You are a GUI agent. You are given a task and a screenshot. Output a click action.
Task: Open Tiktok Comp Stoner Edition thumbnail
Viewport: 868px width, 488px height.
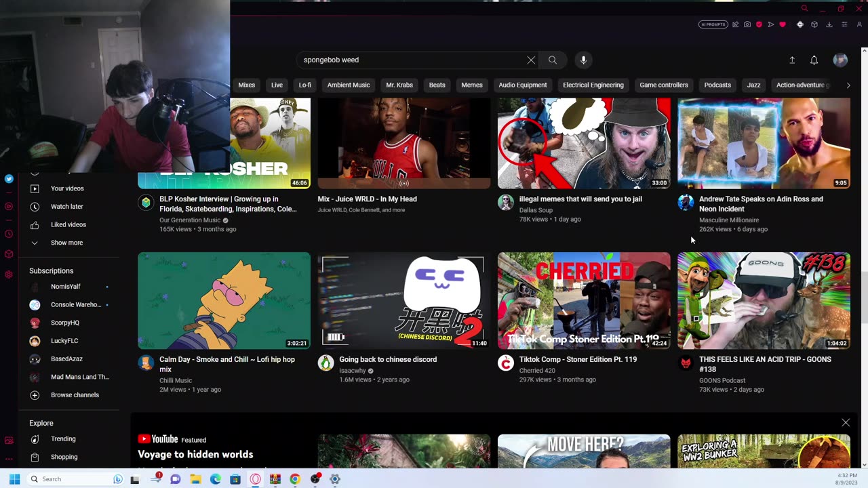[584, 301]
